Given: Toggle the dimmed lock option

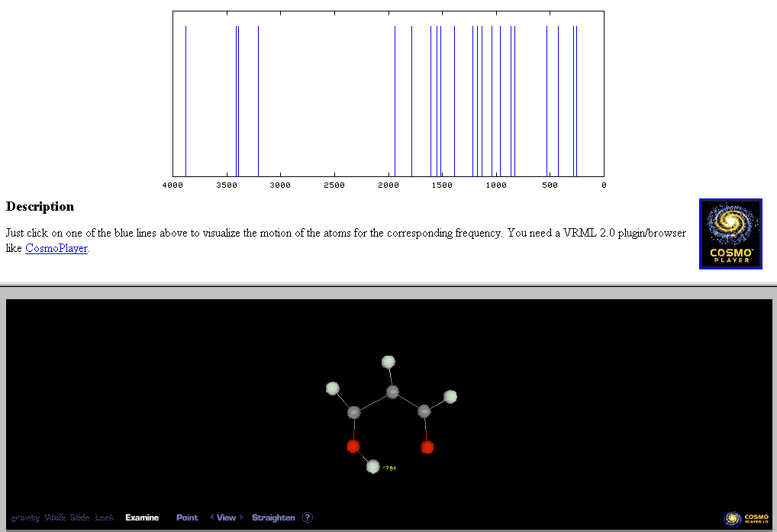Looking at the screenshot, I should pyautogui.click(x=105, y=517).
